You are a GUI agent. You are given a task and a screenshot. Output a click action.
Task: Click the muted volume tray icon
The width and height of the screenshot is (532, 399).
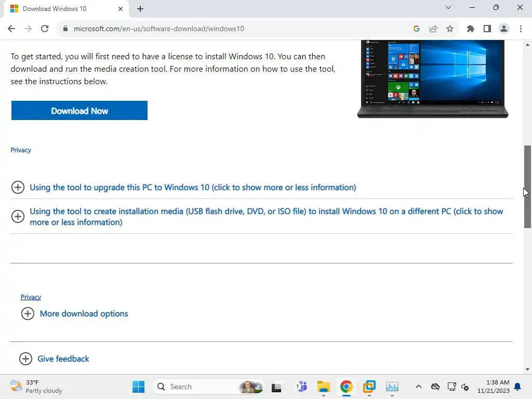tap(465, 387)
